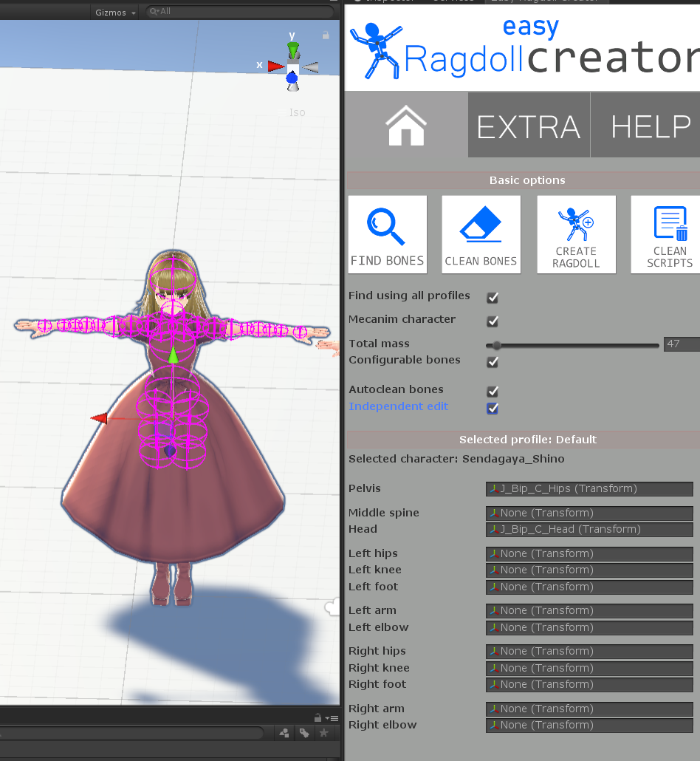Click the Home icon tab in Ragdoll creator

406,125
